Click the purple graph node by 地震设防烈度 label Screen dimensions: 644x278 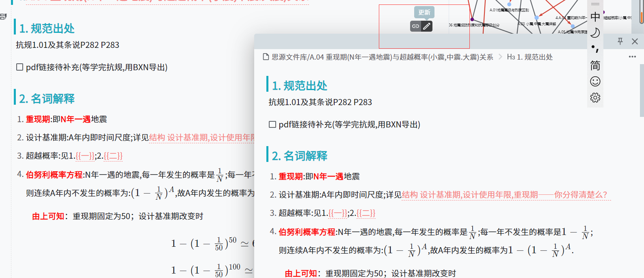pyautogui.click(x=472, y=19)
